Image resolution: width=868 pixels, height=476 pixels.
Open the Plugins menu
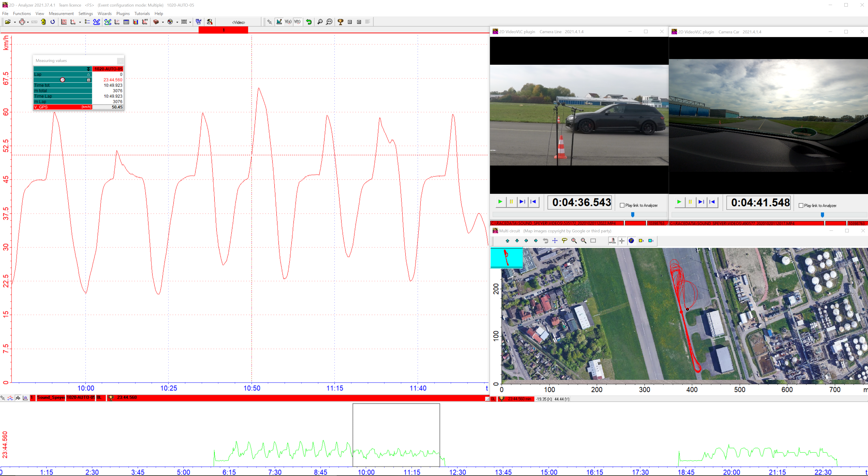coord(123,13)
